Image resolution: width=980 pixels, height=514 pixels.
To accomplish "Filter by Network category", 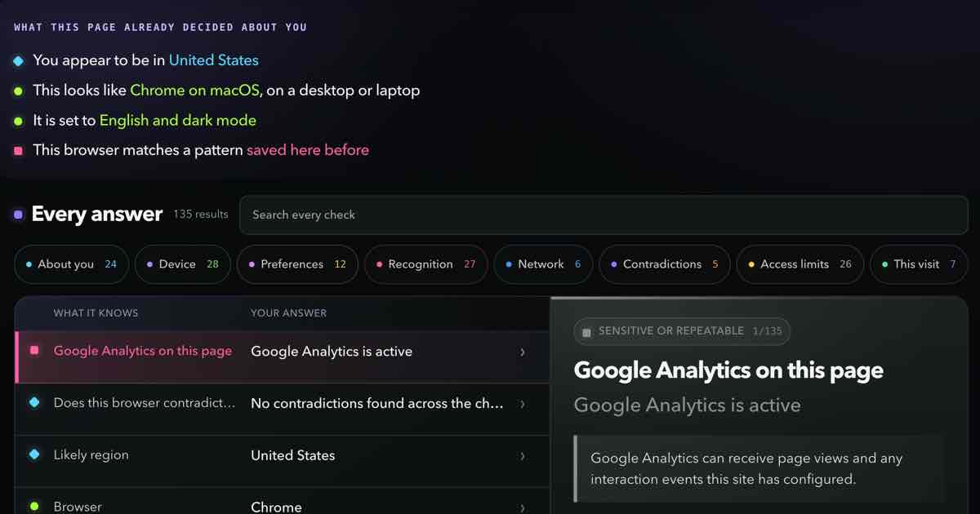I will 543,264.
